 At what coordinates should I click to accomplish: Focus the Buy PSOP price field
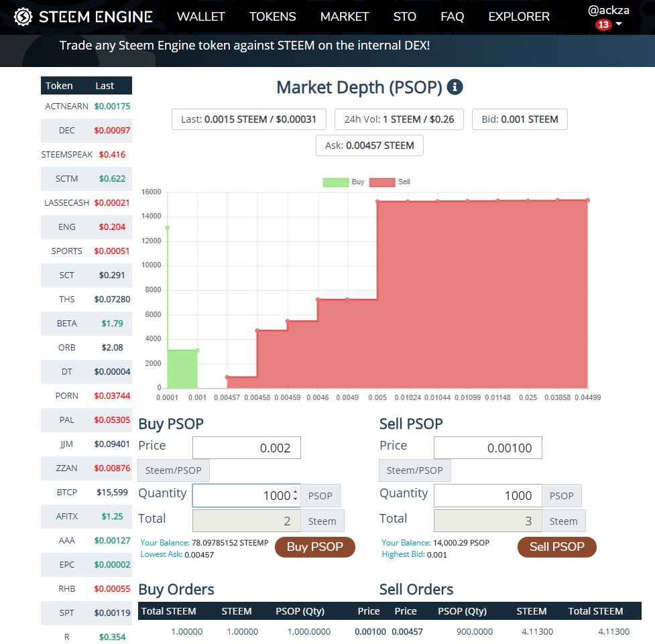click(246, 448)
